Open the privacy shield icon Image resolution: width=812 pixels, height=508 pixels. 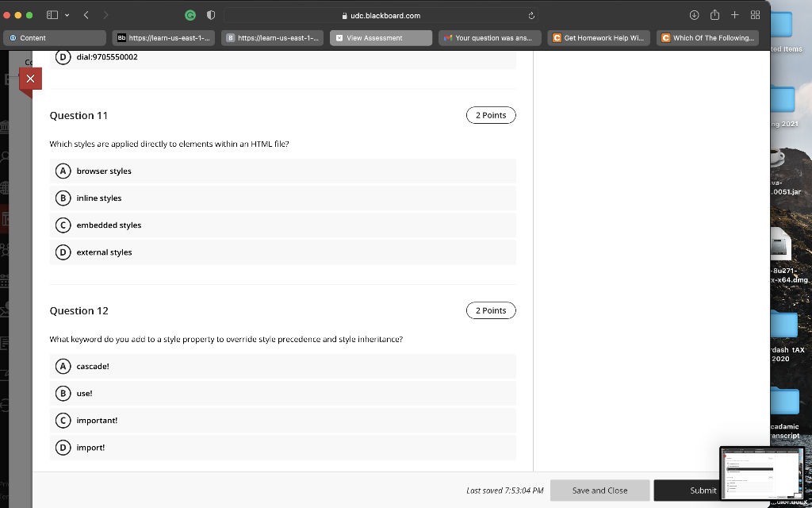pyautogui.click(x=211, y=16)
